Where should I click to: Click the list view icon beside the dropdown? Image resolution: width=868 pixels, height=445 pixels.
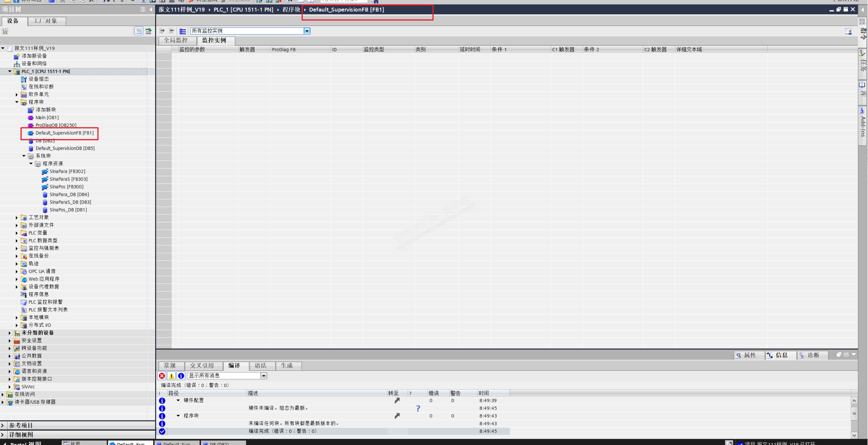click(x=183, y=31)
